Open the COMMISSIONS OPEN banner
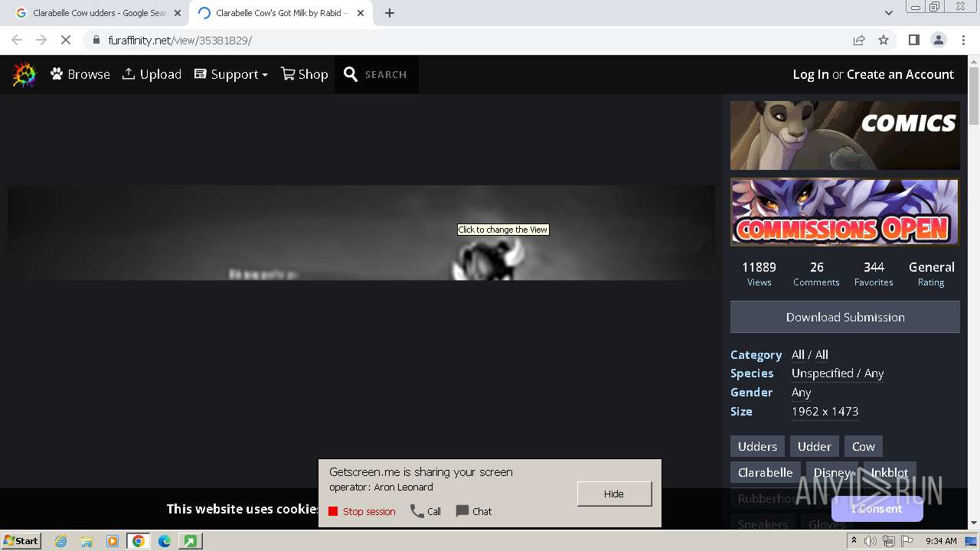Screen dimensions: 980x551 845,212
